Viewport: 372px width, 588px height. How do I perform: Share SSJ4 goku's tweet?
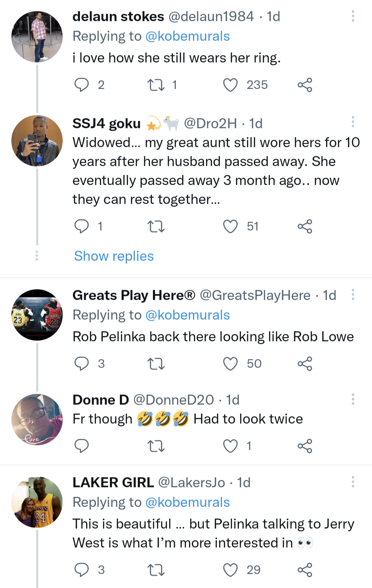[305, 227]
